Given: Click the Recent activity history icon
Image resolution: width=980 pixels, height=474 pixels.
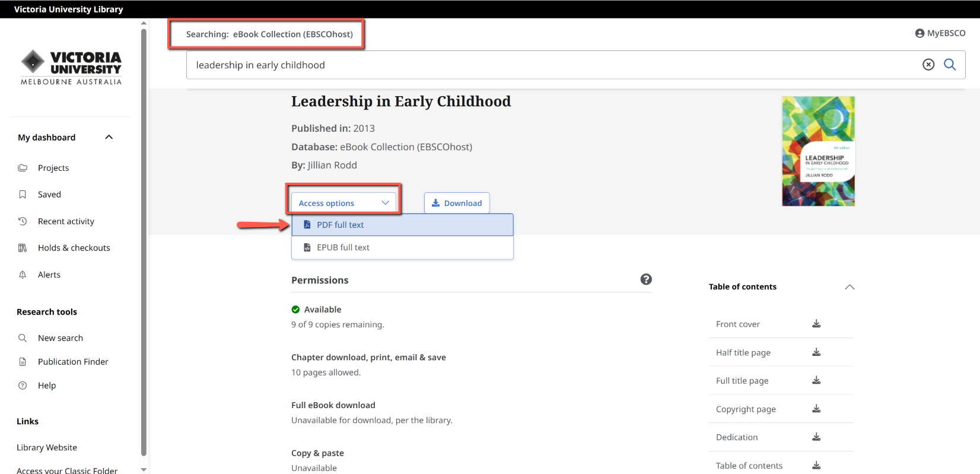Looking at the screenshot, I should pos(23,221).
